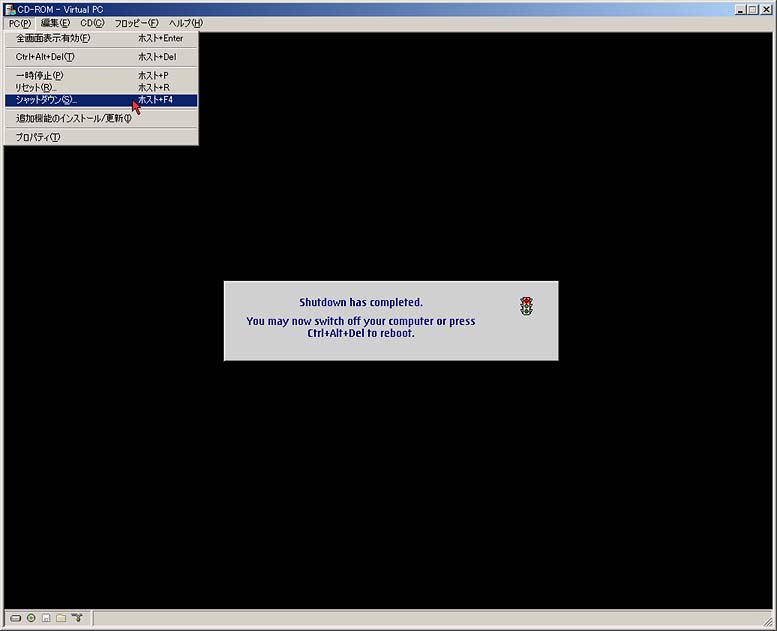Click the Virtual PC title bar icon

tap(10, 9)
